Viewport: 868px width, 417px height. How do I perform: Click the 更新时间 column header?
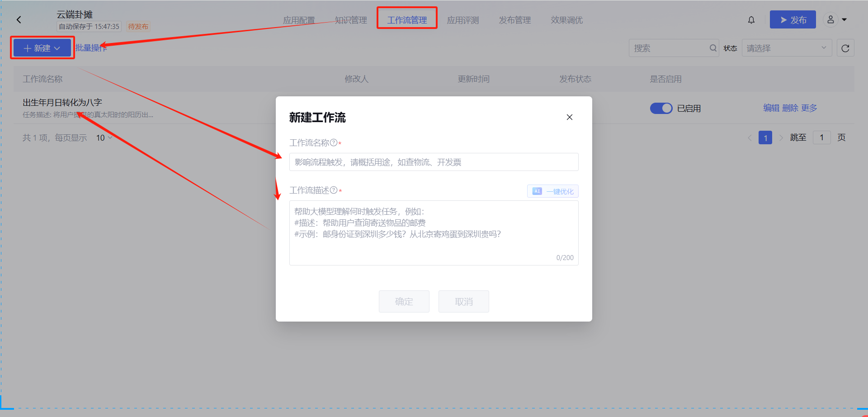pyautogui.click(x=473, y=79)
